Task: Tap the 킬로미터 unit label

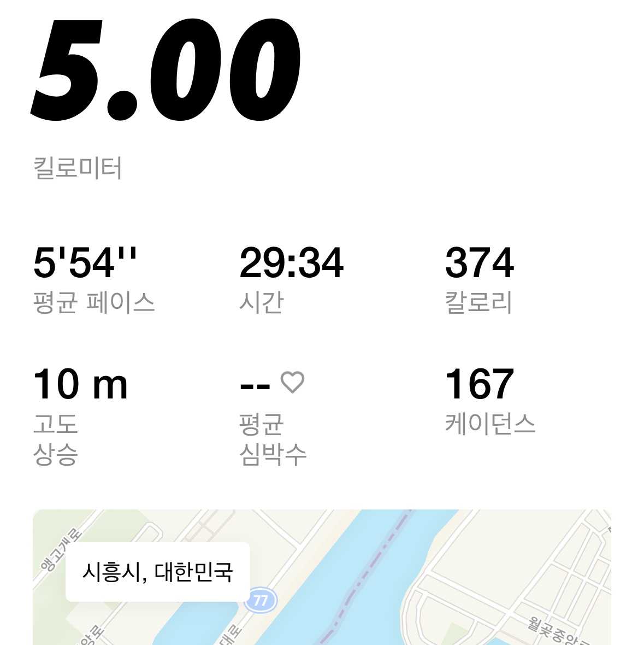Action: click(x=77, y=168)
